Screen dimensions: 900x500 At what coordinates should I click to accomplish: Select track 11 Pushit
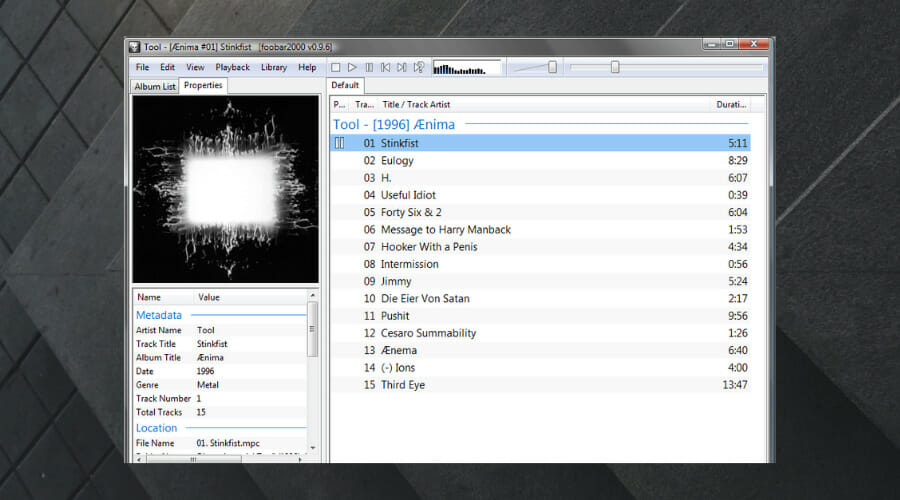pos(541,316)
